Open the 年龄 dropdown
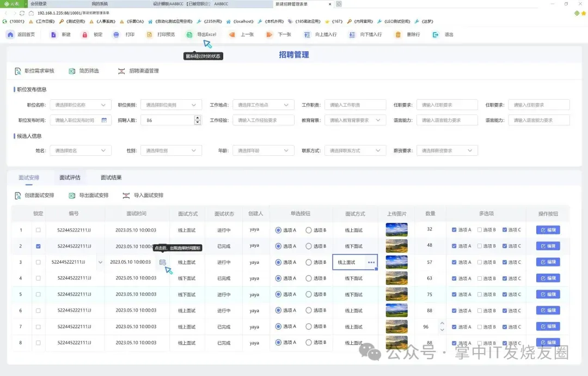This screenshot has width=588, height=376. pyautogui.click(x=264, y=150)
